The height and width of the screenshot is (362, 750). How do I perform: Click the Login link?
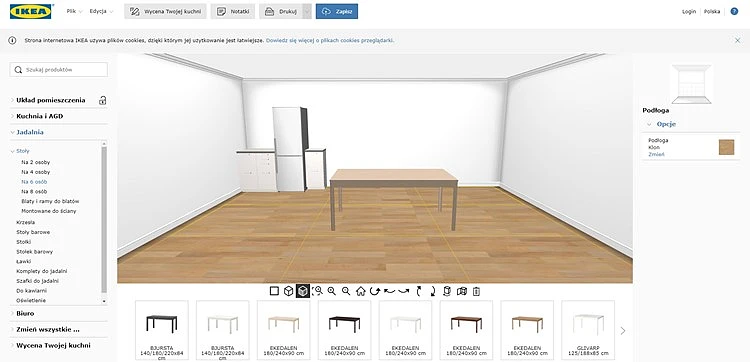(x=689, y=11)
